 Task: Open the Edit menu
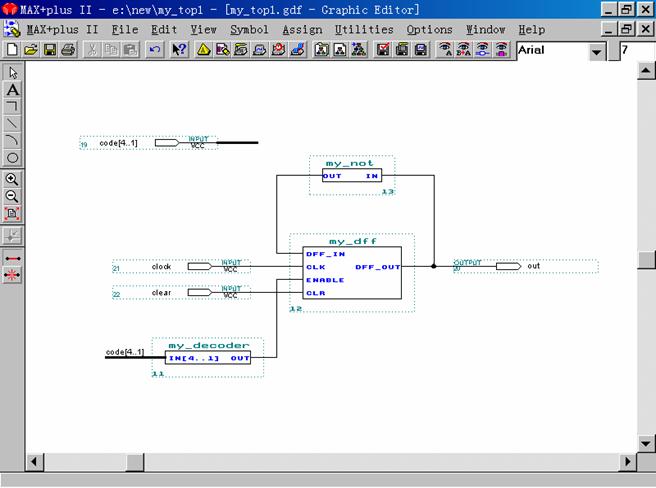pyautogui.click(x=164, y=30)
